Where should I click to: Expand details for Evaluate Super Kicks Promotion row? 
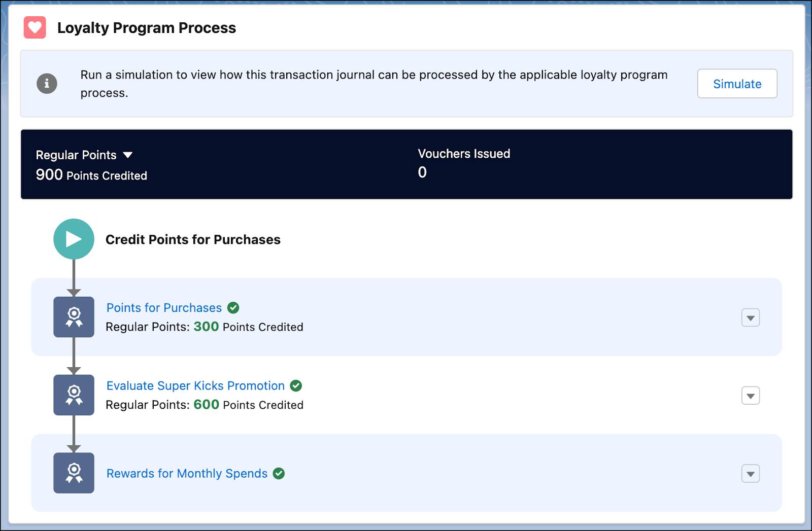(750, 395)
